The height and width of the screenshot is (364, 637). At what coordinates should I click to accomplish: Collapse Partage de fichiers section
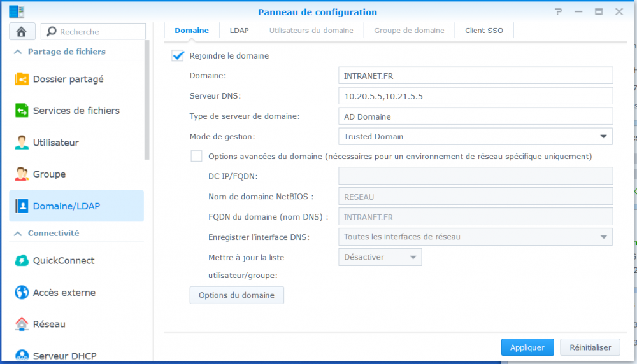point(18,52)
